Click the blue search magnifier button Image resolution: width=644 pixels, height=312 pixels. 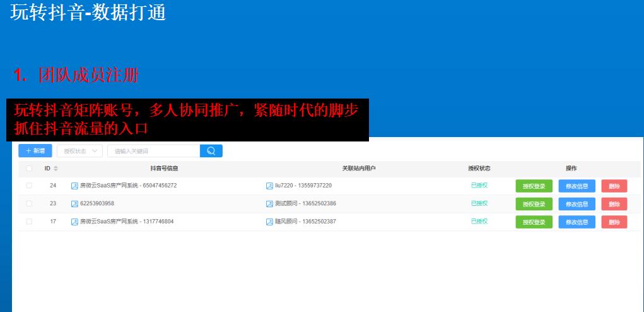click(211, 151)
